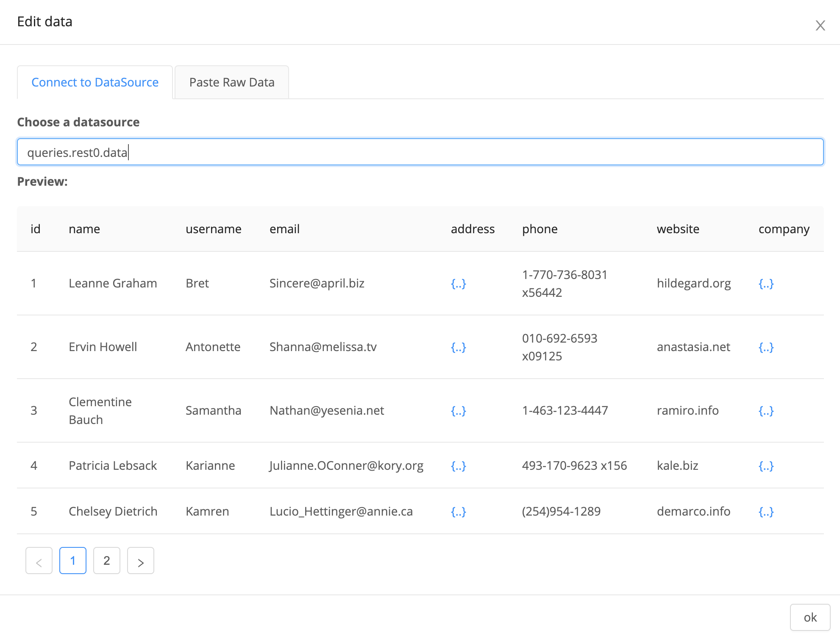Screen dimensions: 840x636
Task: Click website demarco.info
Action: [x=693, y=511]
